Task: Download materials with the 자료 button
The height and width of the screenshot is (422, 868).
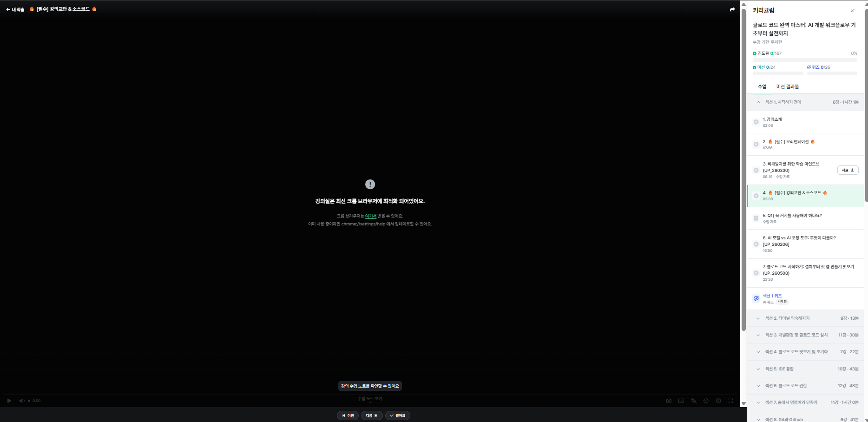Action: point(848,170)
